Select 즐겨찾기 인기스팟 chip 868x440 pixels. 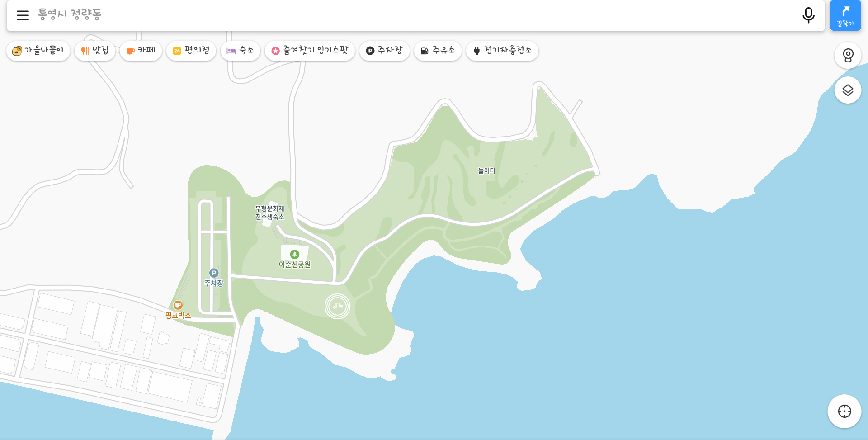click(x=310, y=51)
